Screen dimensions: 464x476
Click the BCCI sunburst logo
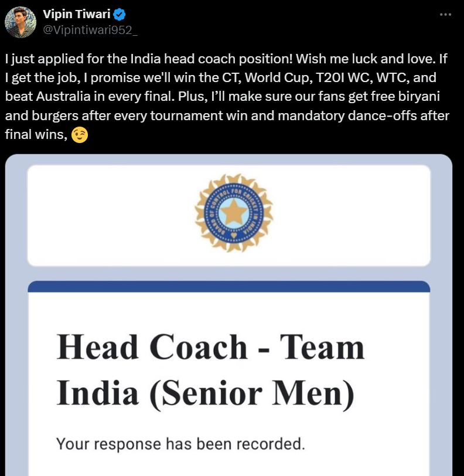click(x=233, y=213)
